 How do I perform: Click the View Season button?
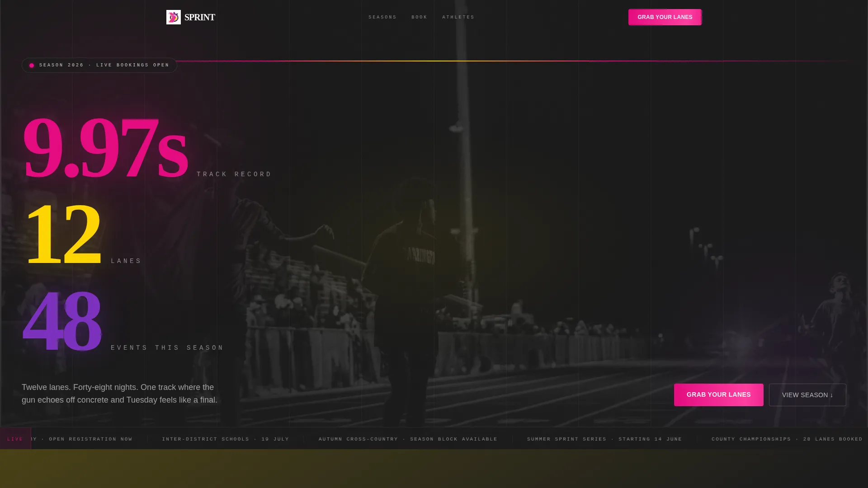click(x=807, y=395)
